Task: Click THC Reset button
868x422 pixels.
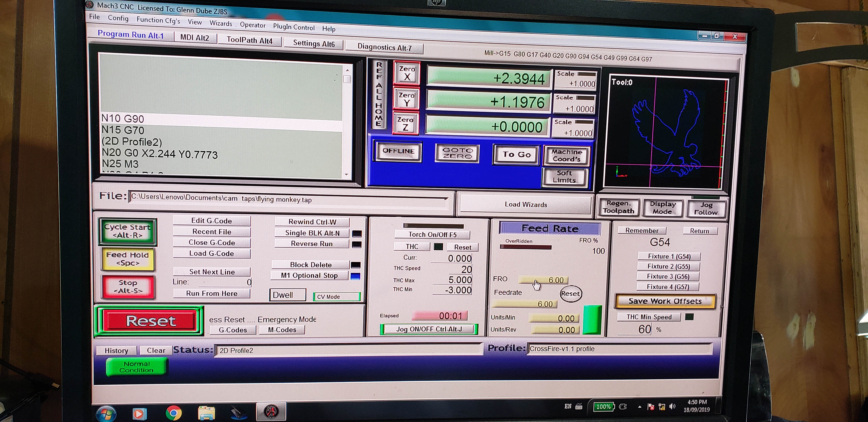Action: [x=463, y=247]
